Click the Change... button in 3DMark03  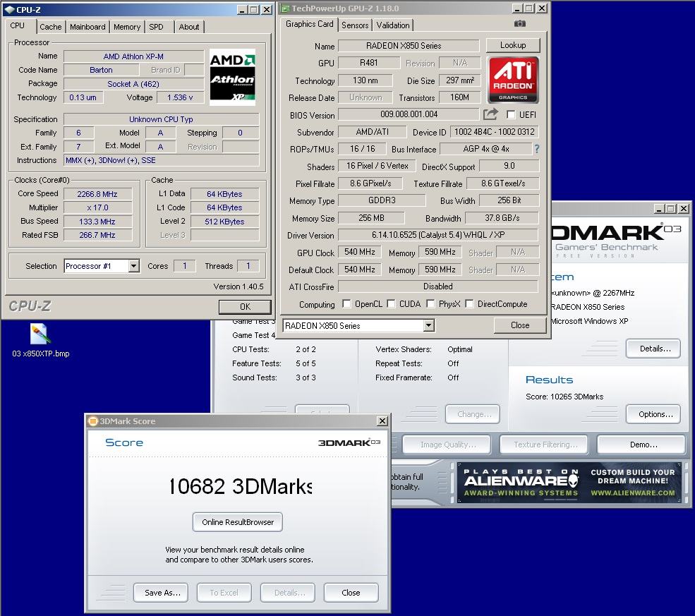pos(474,414)
